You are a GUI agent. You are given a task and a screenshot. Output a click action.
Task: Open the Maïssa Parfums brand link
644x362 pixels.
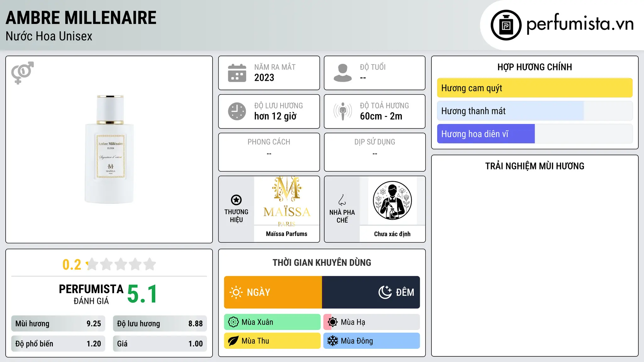tap(287, 234)
